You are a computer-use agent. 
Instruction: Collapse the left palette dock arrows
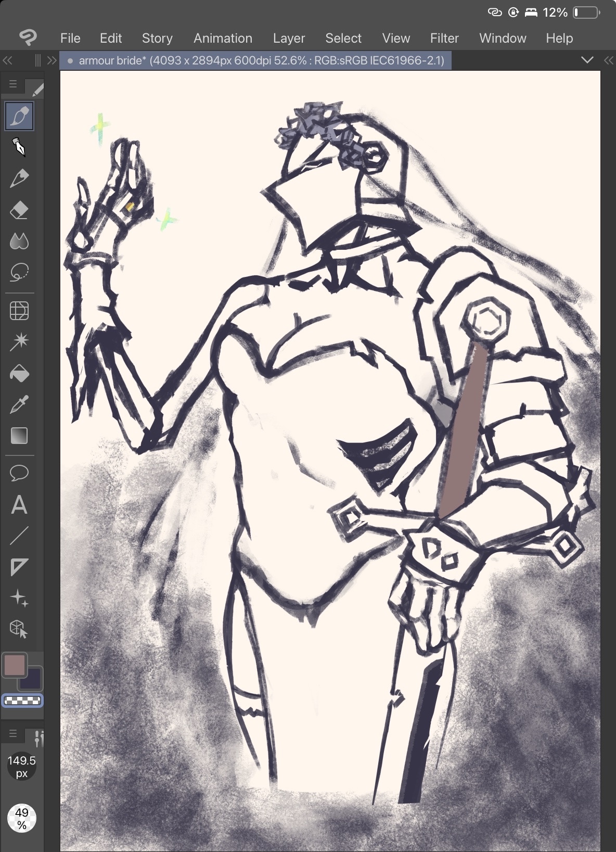7,60
